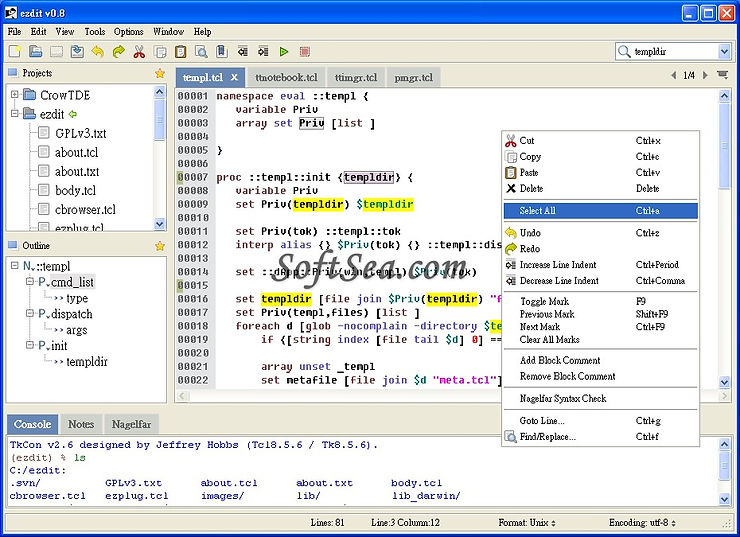Click the editor vertical scrollbar up arrow
Image resolution: width=740 pixels, height=537 pixels.
[724, 96]
